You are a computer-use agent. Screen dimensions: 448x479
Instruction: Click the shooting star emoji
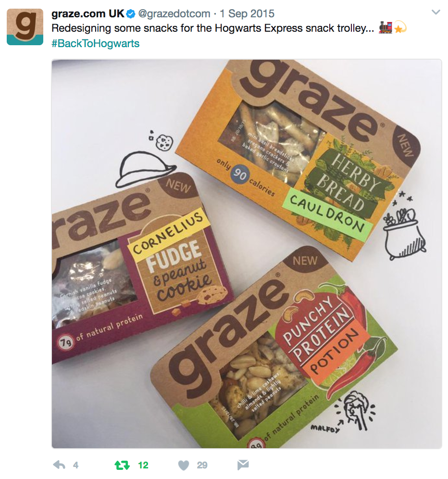point(400,27)
